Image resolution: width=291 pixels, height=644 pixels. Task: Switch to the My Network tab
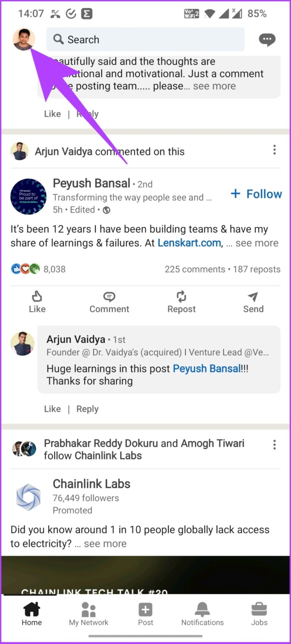coord(89,614)
